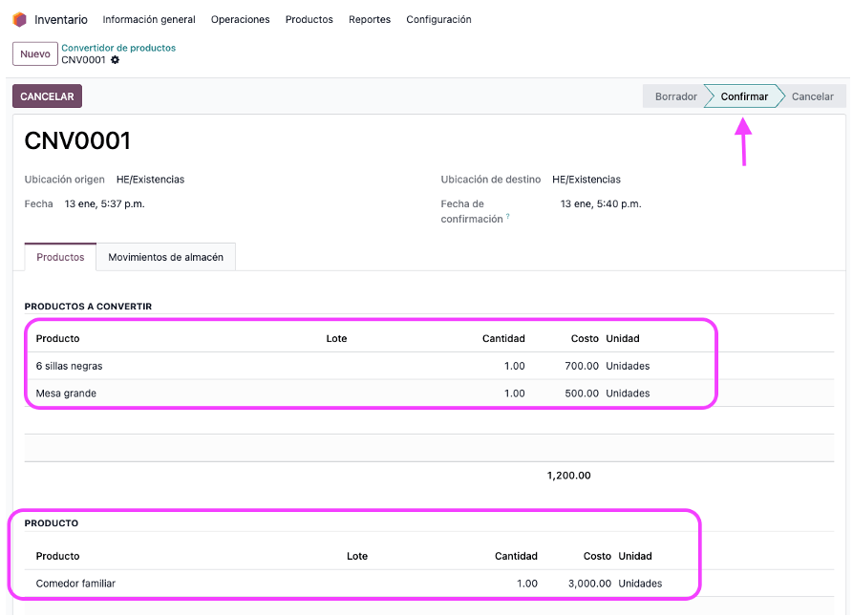Go to Convertidor de productos breadcrumb
The image size is (853, 616).
tap(118, 48)
